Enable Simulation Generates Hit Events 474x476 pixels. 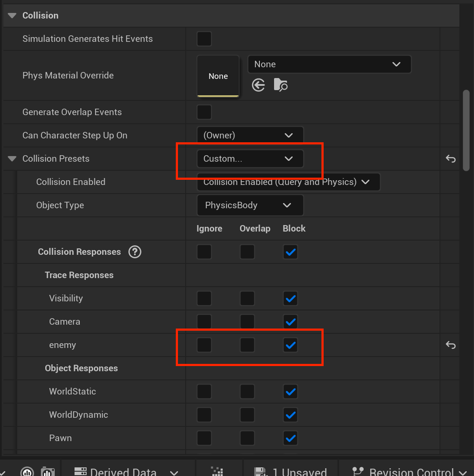pyautogui.click(x=204, y=39)
